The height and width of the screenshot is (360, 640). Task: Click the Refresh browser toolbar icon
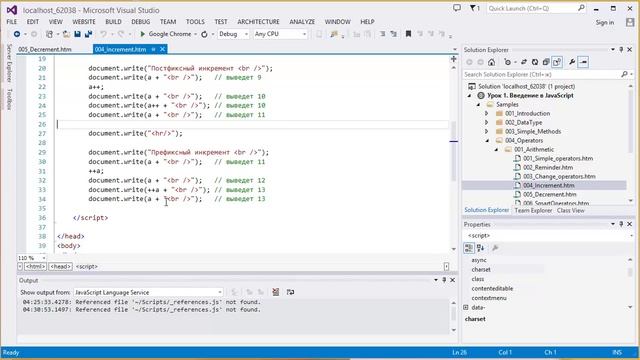204,34
